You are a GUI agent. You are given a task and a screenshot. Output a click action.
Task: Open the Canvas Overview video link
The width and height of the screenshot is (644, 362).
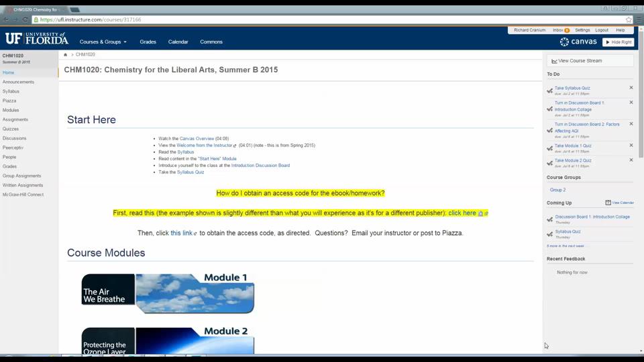(x=197, y=139)
